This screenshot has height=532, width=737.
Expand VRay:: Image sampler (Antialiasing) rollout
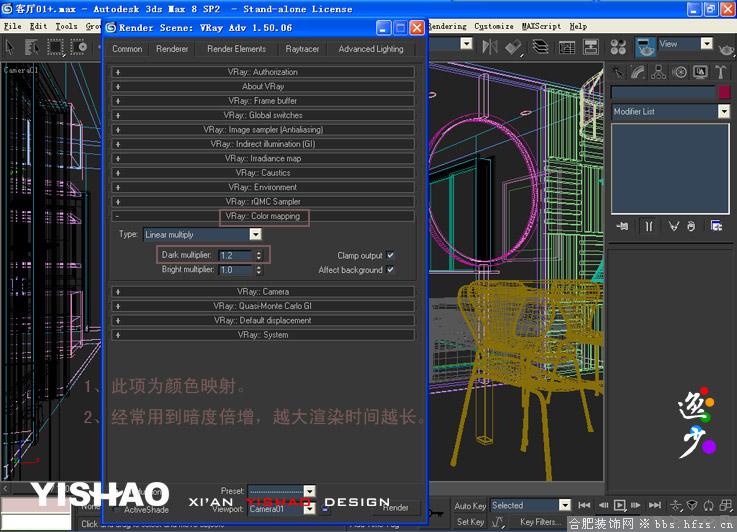click(x=263, y=130)
